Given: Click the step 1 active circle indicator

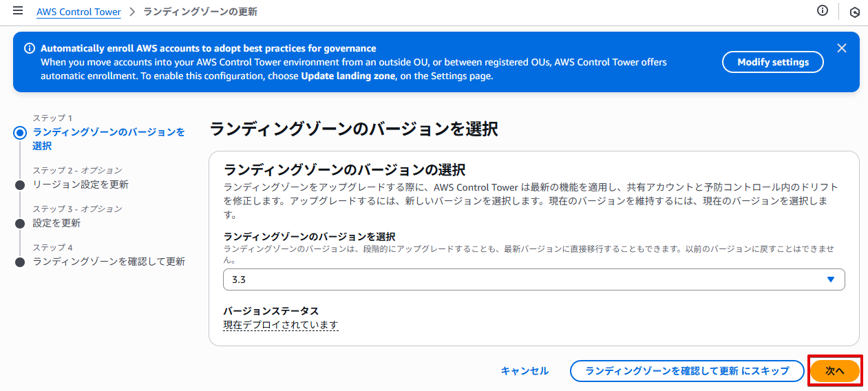Looking at the screenshot, I should (20, 133).
